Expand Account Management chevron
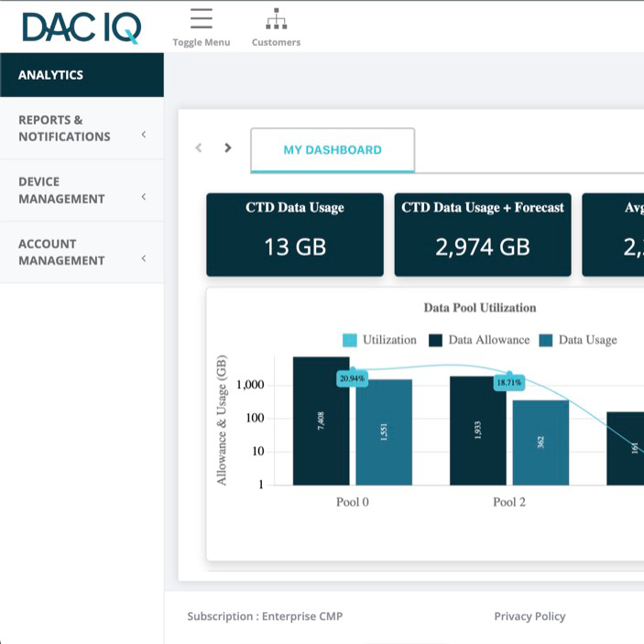Image resolution: width=644 pixels, height=644 pixels. [144, 258]
